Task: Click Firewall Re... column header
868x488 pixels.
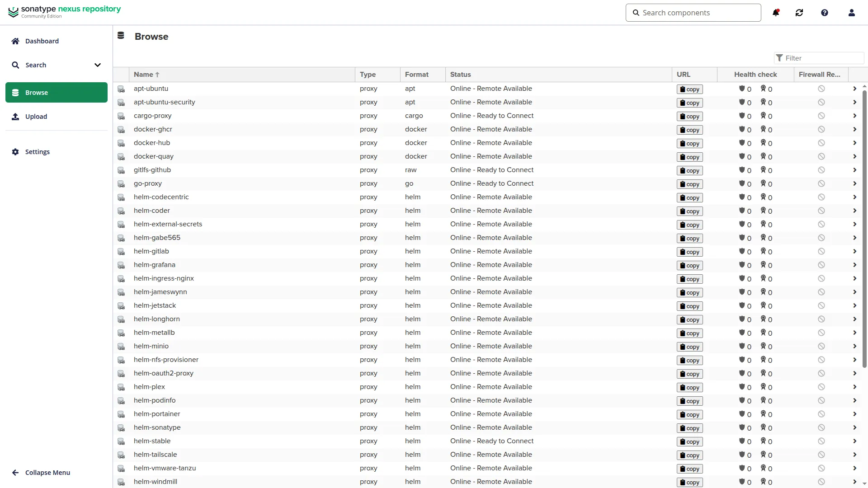Action: tap(821, 75)
